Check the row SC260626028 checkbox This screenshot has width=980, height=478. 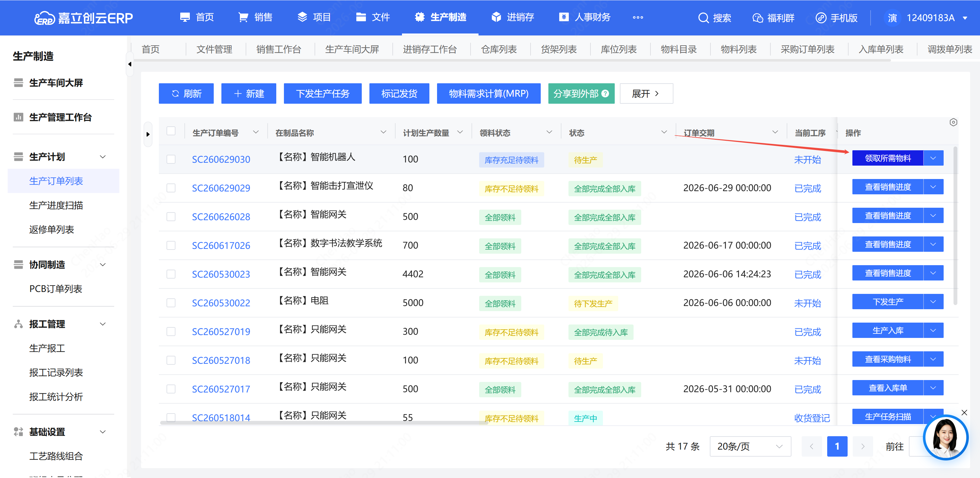171,217
